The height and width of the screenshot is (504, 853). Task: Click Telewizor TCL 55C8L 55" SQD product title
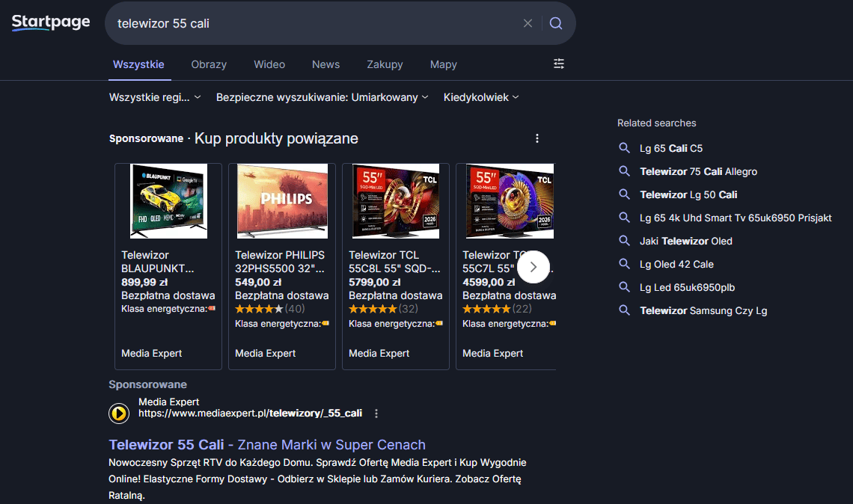point(394,262)
